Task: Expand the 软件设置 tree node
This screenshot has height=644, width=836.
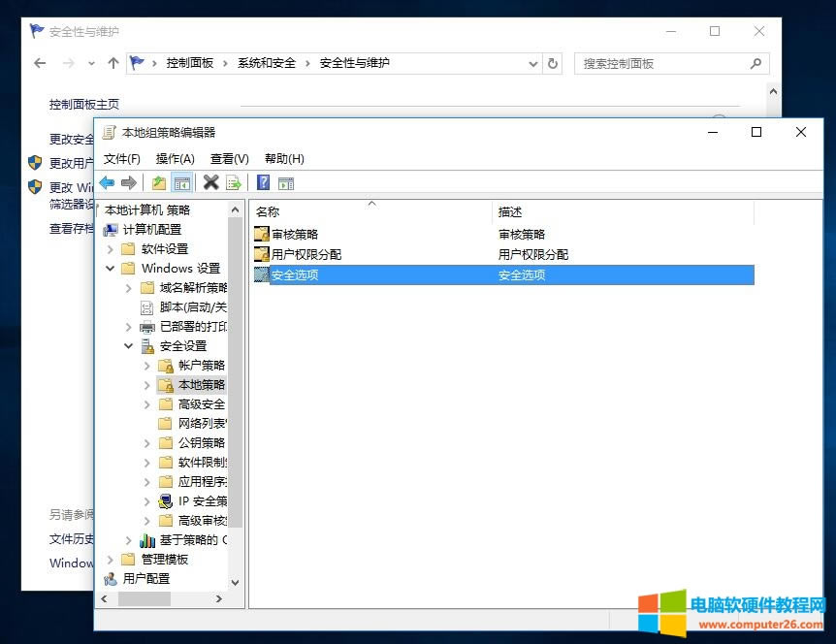Action: tap(110, 249)
